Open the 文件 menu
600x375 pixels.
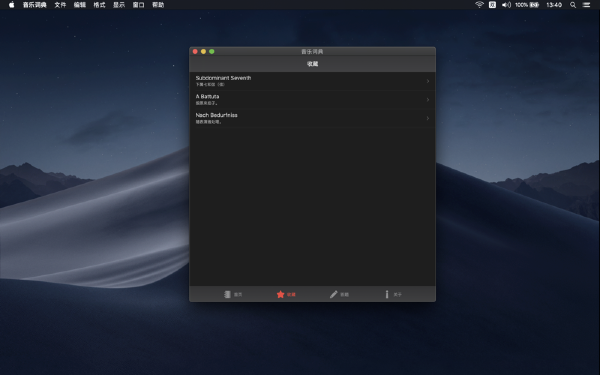click(x=60, y=5)
